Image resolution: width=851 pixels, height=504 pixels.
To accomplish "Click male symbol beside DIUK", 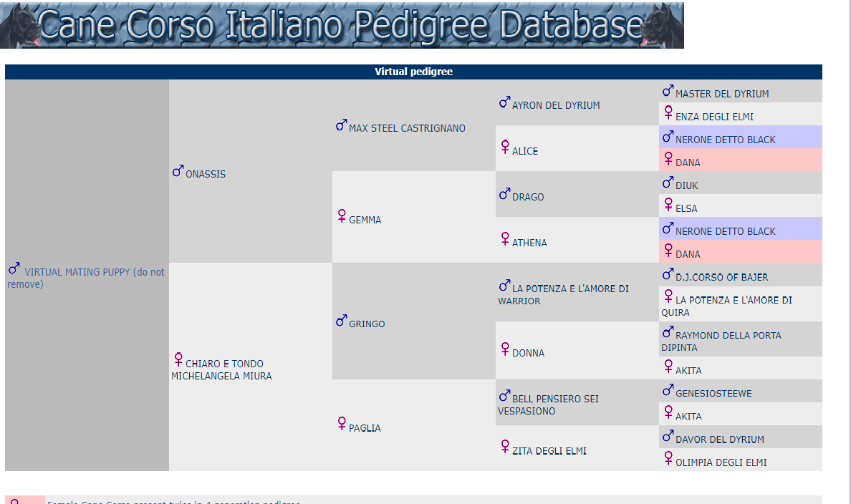I will (x=668, y=183).
